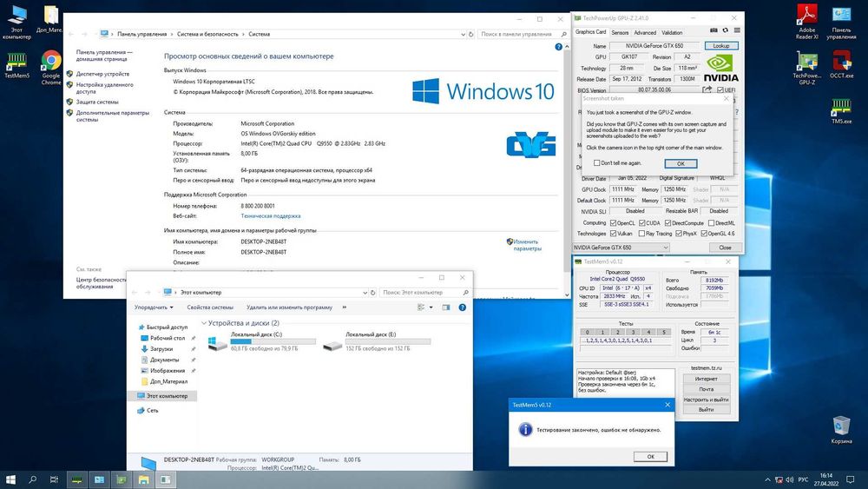Open the Техническая поддержка link
The image size is (868, 489).
(271, 216)
